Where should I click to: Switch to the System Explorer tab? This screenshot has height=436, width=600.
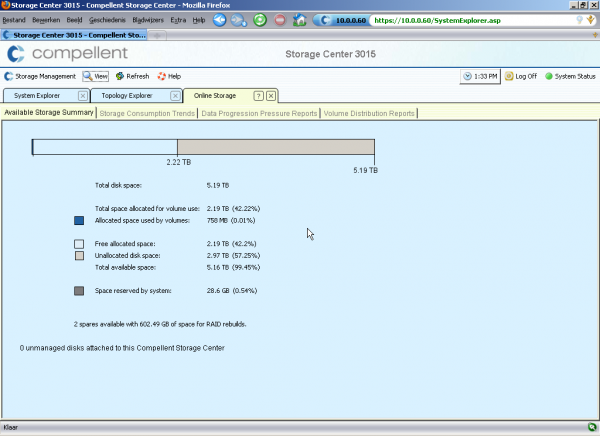37,96
